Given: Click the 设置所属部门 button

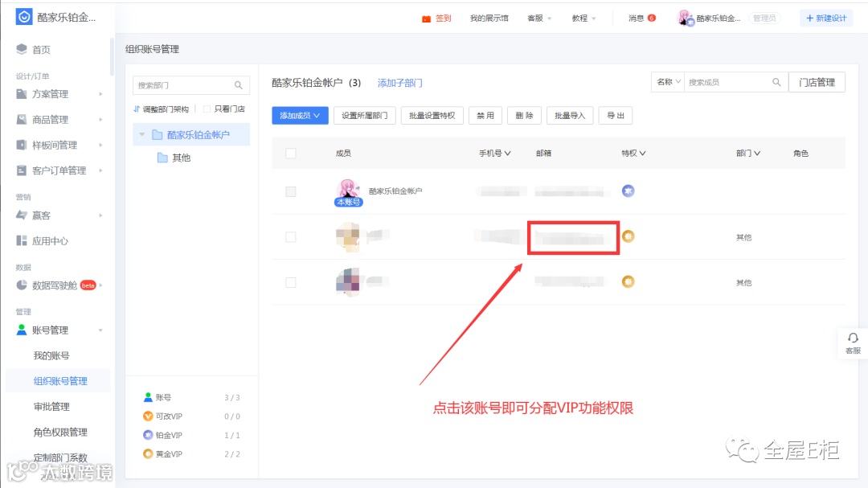Looking at the screenshot, I should point(364,115).
